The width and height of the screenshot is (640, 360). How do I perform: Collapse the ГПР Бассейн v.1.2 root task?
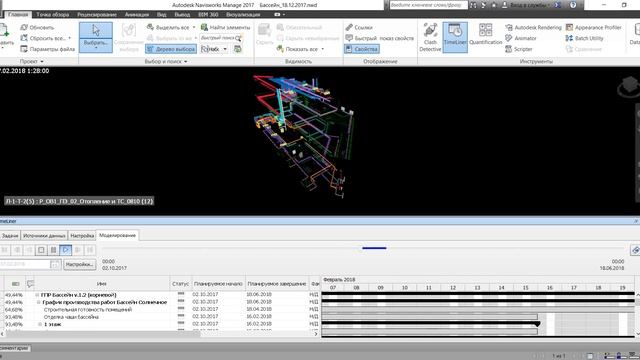point(37,295)
